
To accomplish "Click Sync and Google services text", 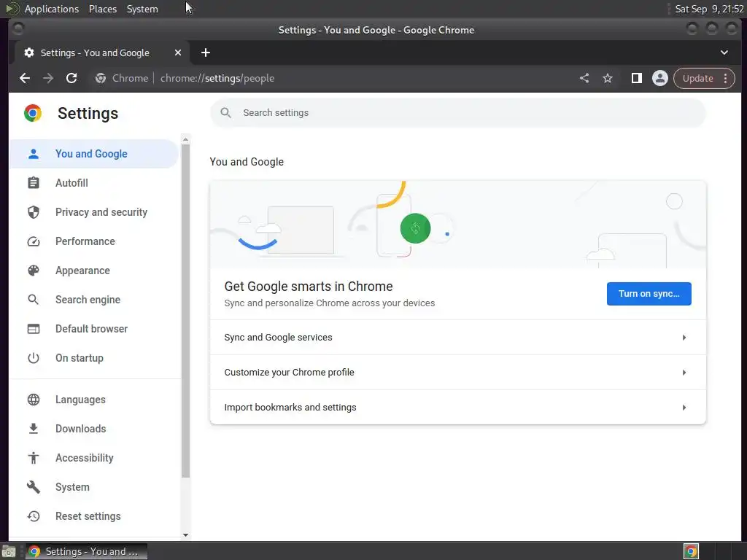I will [x=278, y=338].
